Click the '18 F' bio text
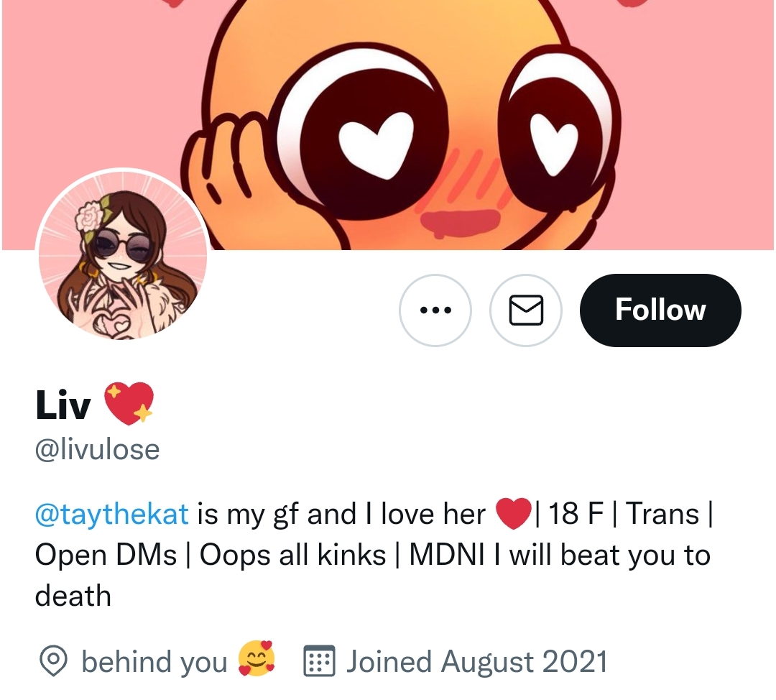 [x=575, y=513]
